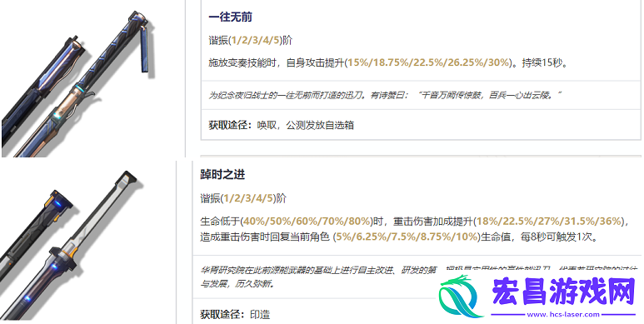Click HP threshold values 40%/50%/60%/70%/80%
This screenshot has height=324, width=644.
307,222
